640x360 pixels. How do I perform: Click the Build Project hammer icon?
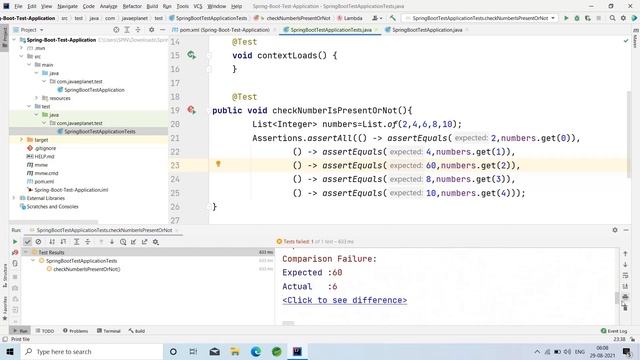click(393, 18)
